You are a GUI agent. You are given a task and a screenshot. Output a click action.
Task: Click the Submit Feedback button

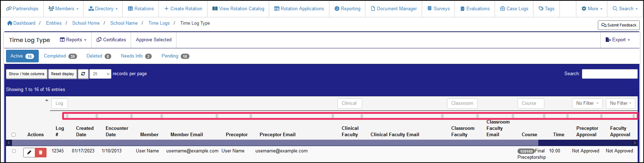coord(619,25)
